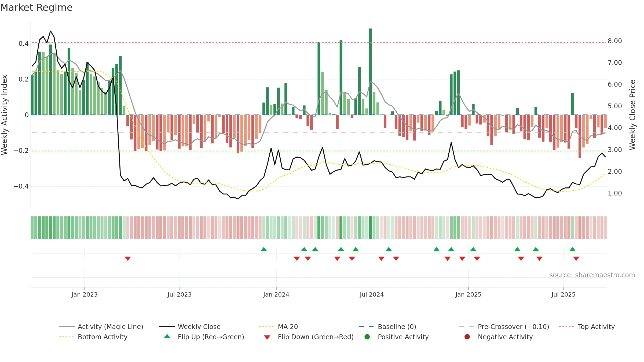Select the Jan 2025 axis label
The height and width of the screenshot is (362, 644).
tap(468, 294)
